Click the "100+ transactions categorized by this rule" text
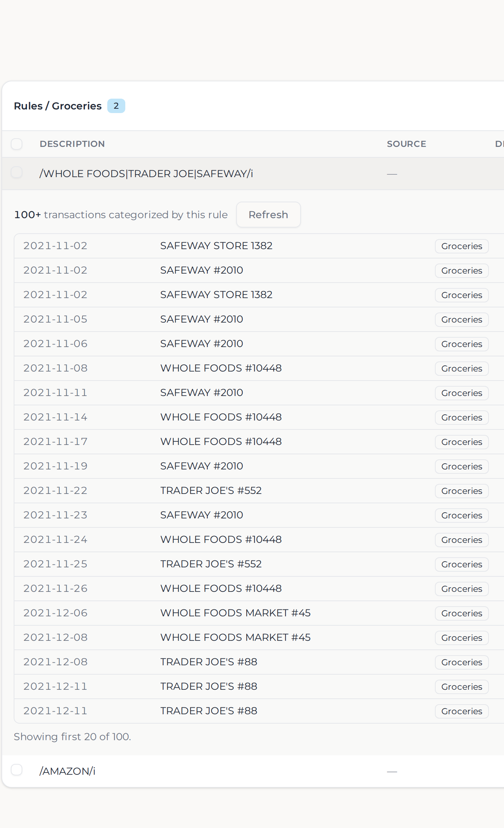504x828 pixels. coord(121,215)
